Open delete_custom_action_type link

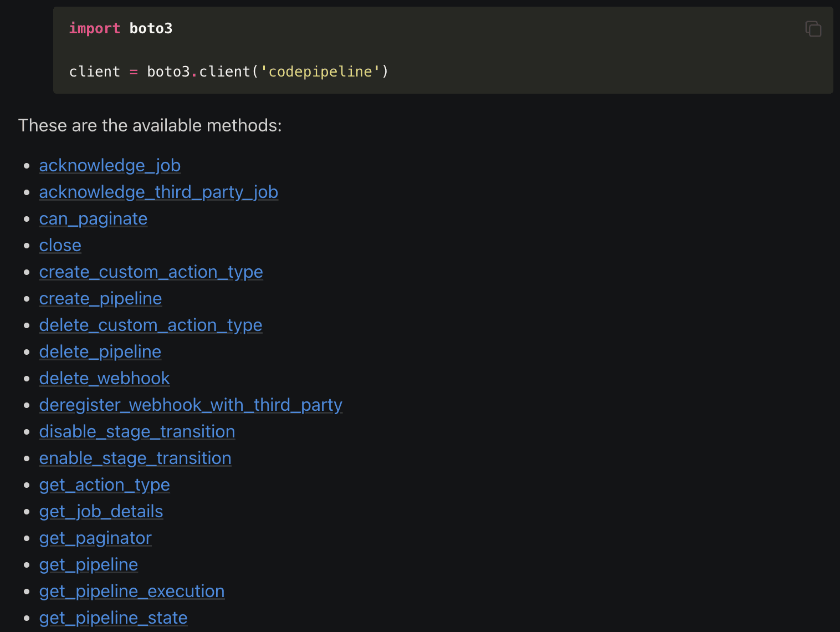[x=150, y=325]
